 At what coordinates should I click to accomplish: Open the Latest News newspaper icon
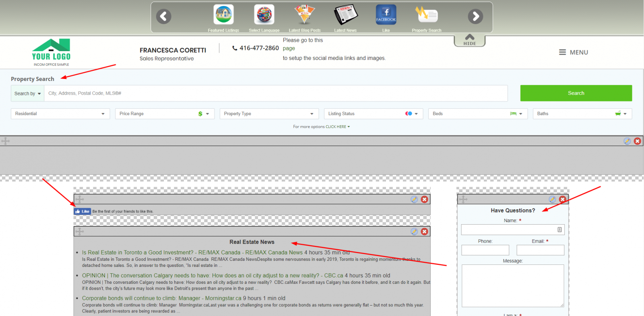pos(345,15)
